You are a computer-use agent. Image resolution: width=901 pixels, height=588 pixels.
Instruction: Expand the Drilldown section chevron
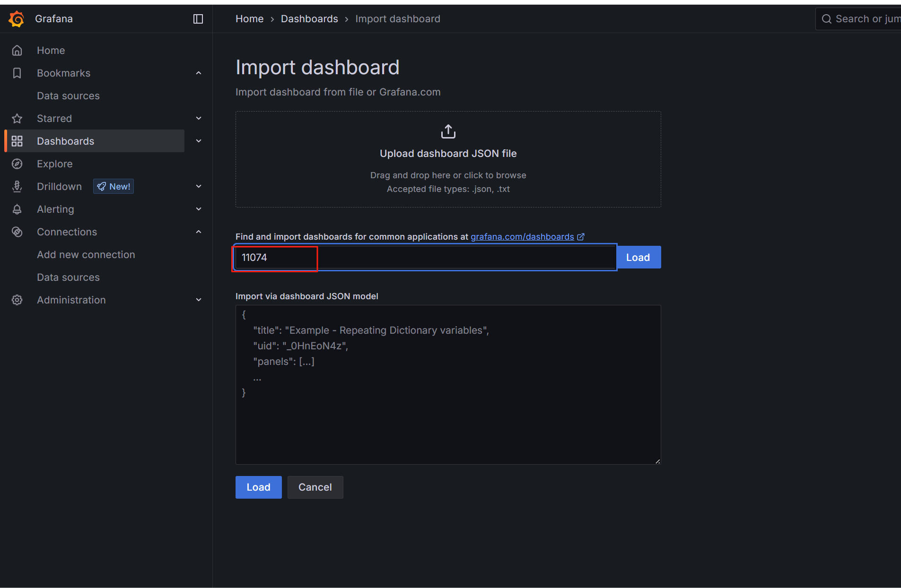199,186
